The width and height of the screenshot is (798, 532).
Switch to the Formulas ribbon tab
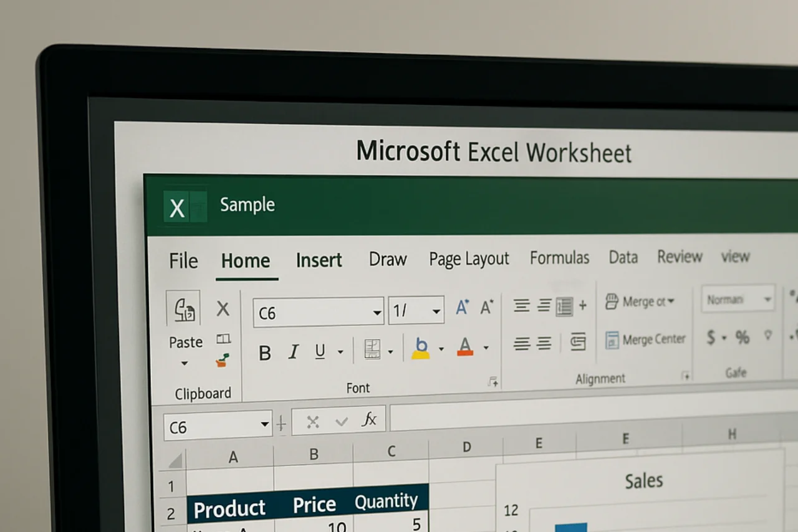coord(559,257)
